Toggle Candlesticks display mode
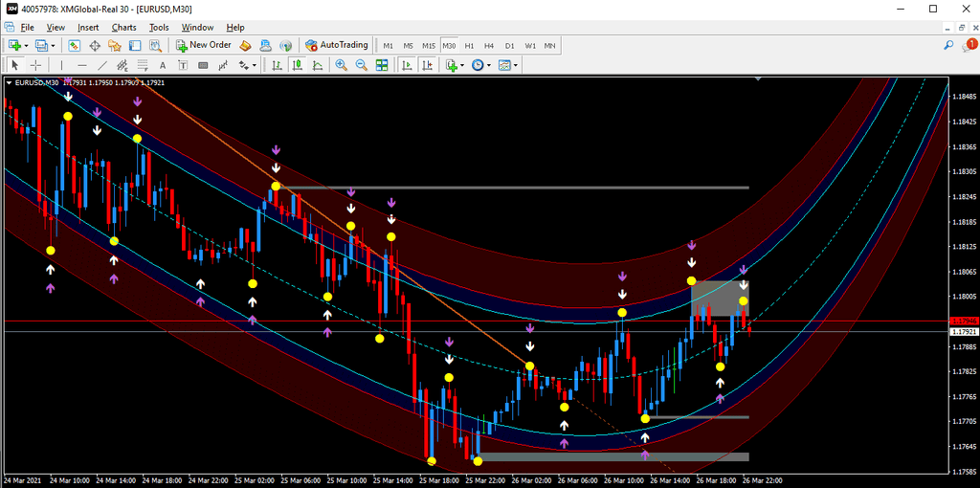 tap(298, 65)
